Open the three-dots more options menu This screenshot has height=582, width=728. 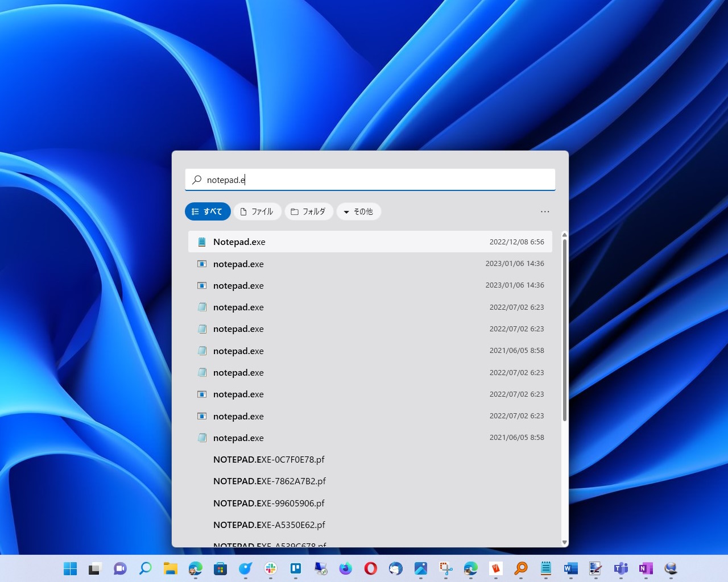545,211
